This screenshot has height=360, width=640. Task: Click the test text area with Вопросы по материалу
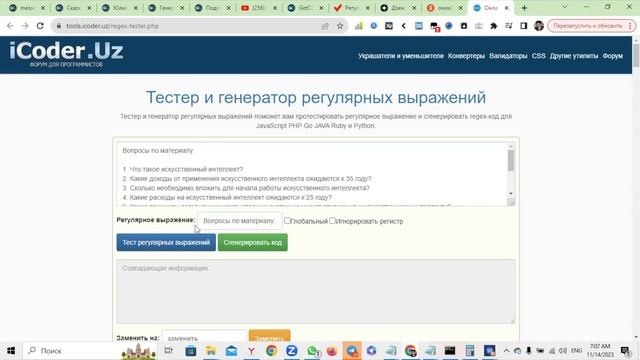click(x=312, y=174)
